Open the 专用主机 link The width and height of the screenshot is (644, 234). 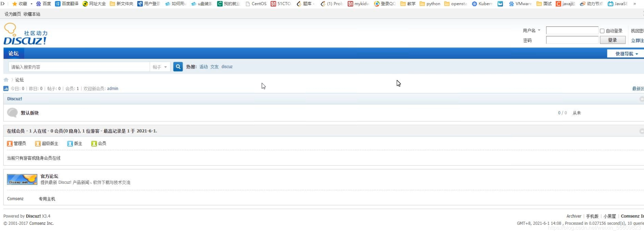pos(47,199)
